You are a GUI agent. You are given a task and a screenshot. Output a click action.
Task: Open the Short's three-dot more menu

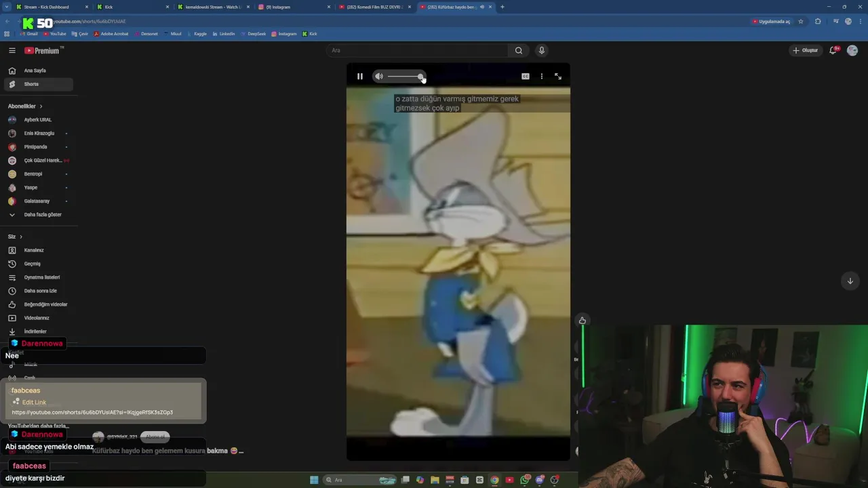541,77
